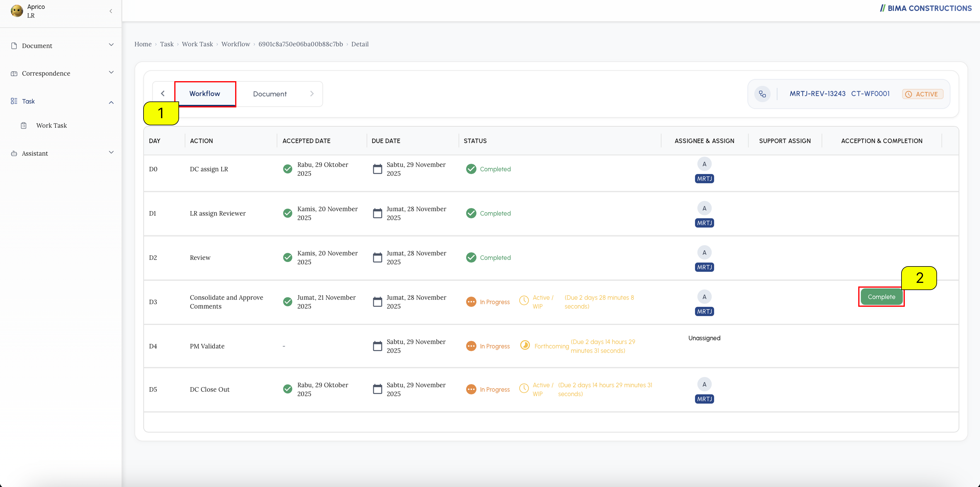Collapse the sidebar with the chevron
Image resolution: width=980 pixels, height=487 pixels.
[111, 11]
